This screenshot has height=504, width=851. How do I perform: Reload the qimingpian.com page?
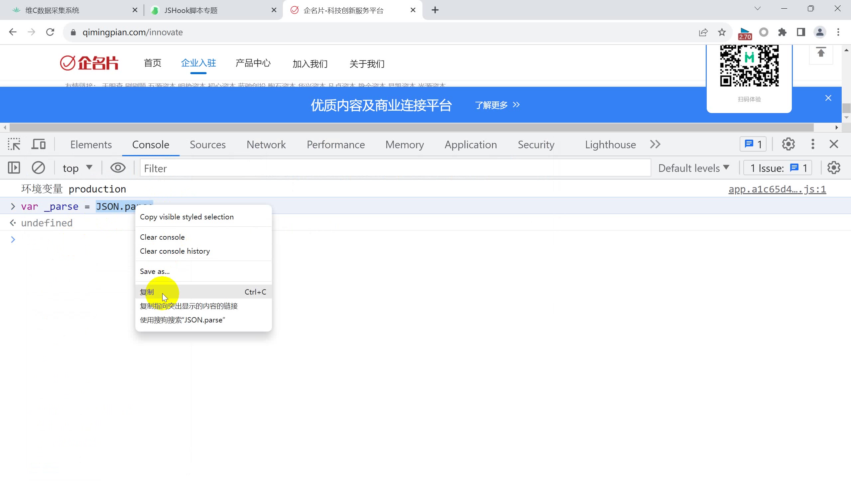click(x=50, y=32)
